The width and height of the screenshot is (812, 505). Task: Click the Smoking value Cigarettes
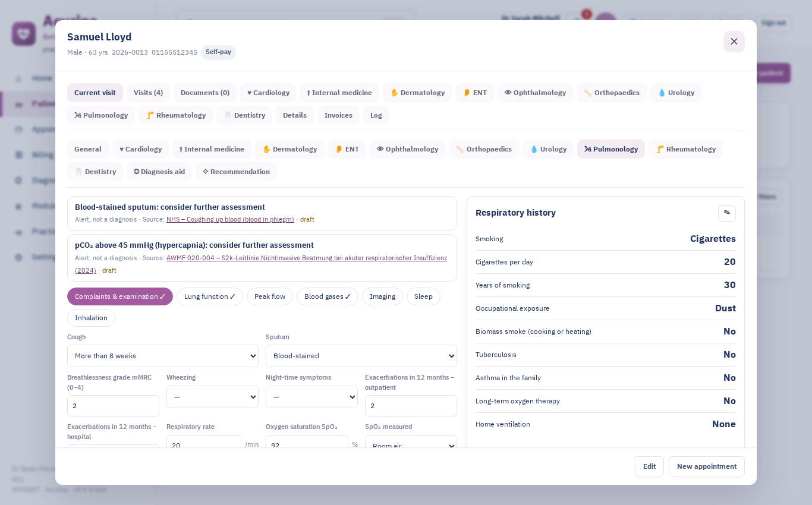(713, 239)
